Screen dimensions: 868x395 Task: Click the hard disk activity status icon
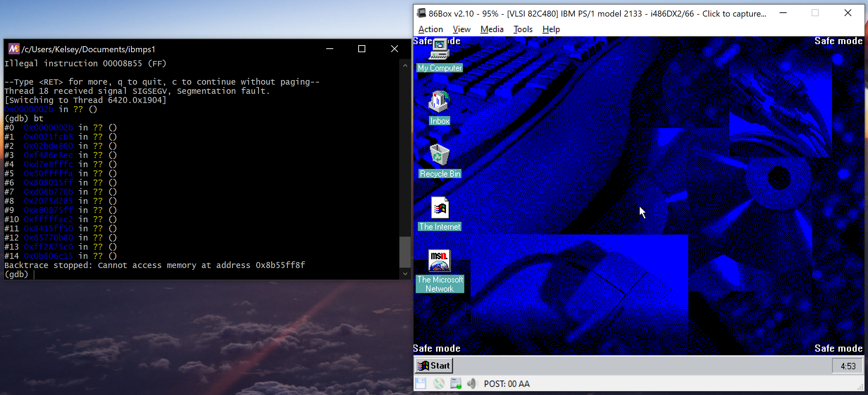(455, 384)
